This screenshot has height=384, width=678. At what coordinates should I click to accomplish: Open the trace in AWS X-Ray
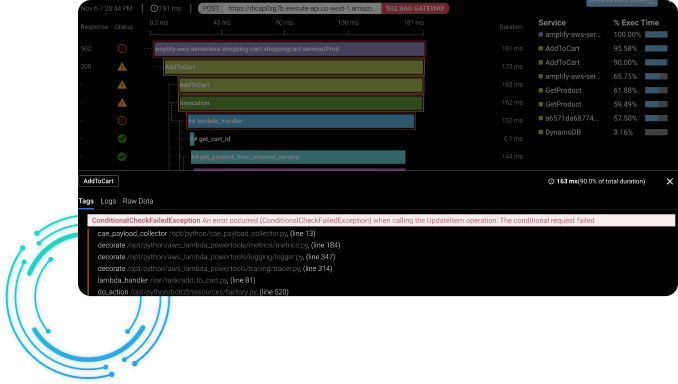(621, 2)
